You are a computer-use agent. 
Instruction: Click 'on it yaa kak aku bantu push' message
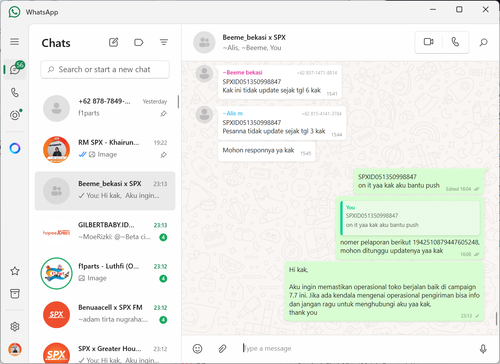[x=419, y=182]
